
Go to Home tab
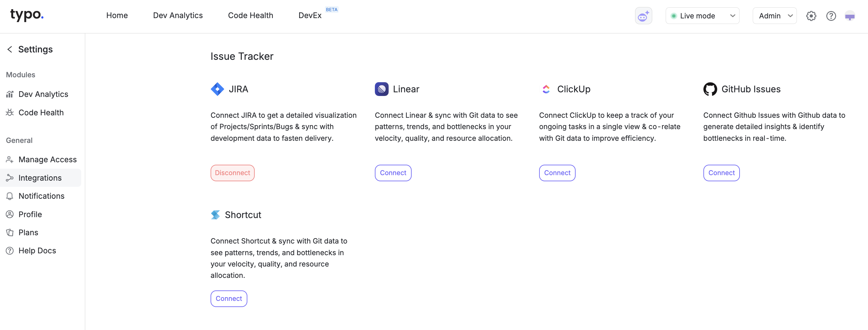point(117,15)
